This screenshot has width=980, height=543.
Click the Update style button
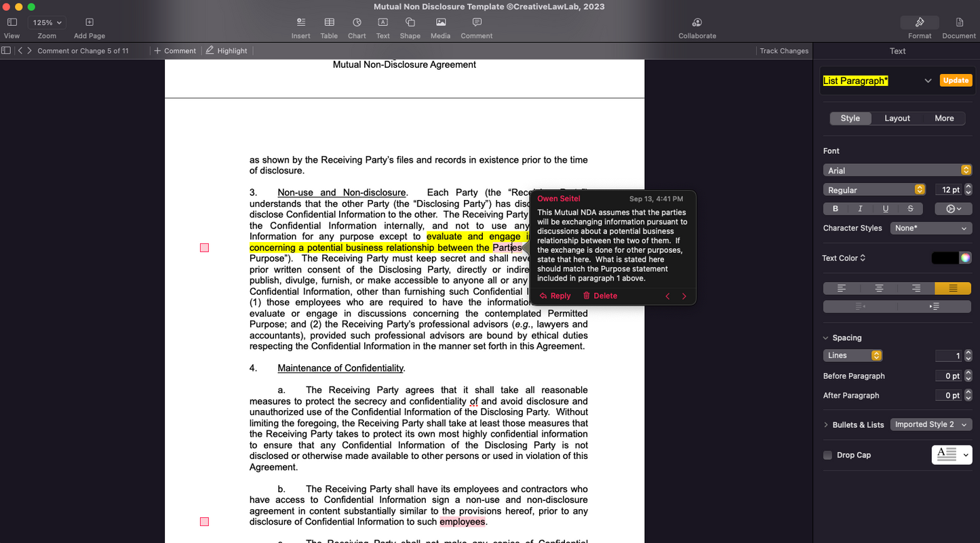coord(956,80)
